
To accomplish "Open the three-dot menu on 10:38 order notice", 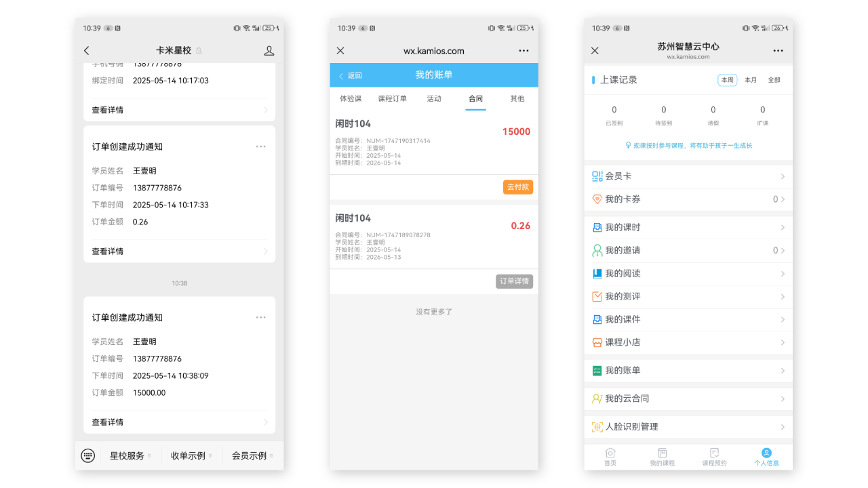I will [261, 317].
